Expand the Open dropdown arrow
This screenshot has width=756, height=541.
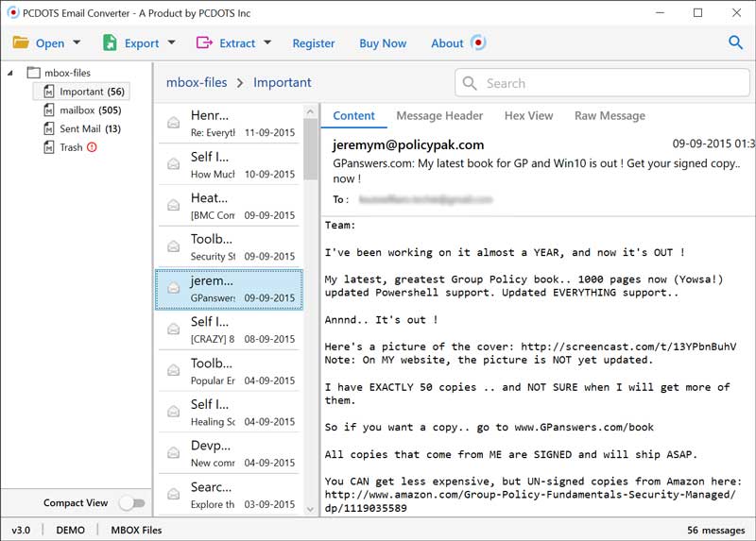click(x=77, y=42)
